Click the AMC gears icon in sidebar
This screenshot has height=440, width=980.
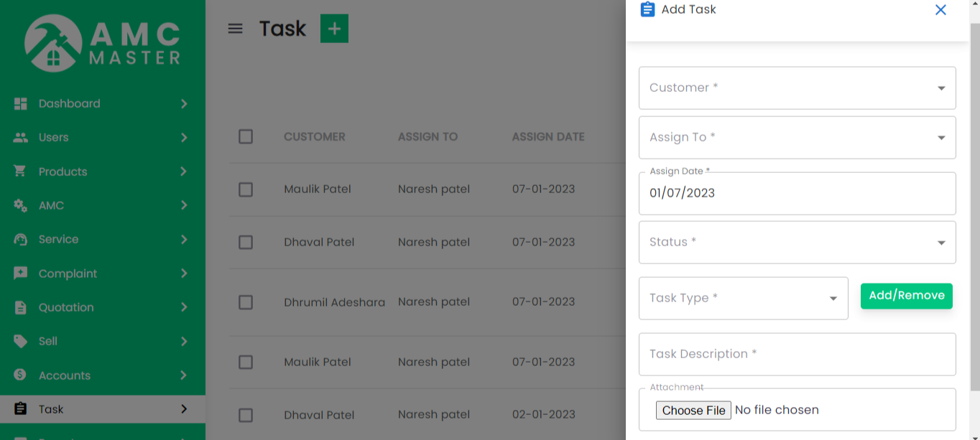pos(20,205)
